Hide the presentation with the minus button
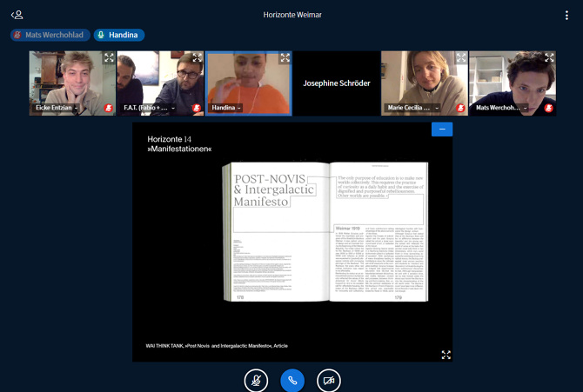583x392 pixels. point(442,130)
